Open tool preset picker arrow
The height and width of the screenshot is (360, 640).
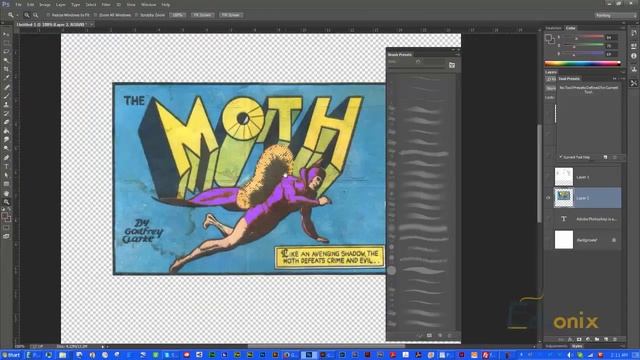(x=18, y=15)
